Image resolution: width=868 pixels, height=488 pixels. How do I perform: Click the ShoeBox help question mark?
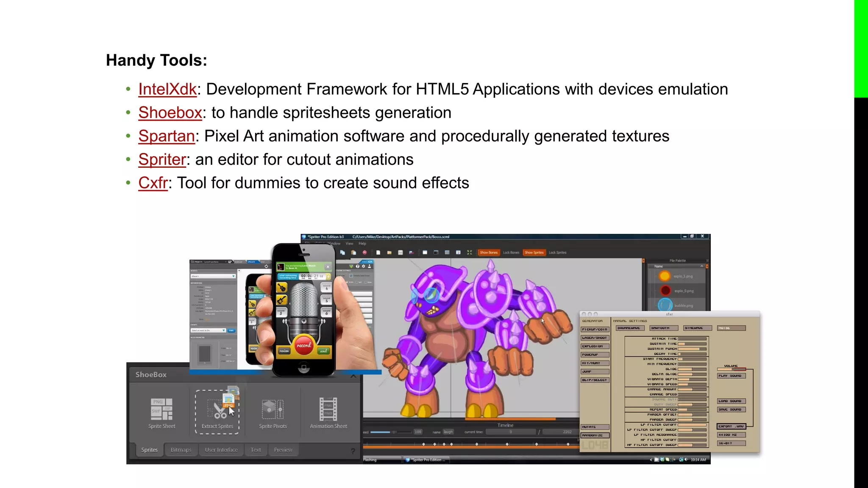(353, 451)
